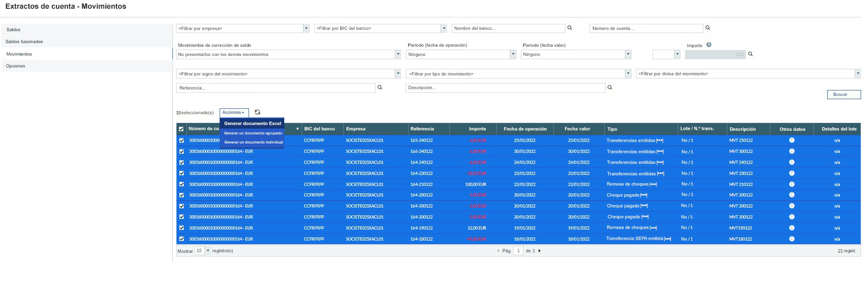Viewport: 868px width, 286px height.
Task: Open Otros datos info for MVT 250122 row
Action: 791,140
